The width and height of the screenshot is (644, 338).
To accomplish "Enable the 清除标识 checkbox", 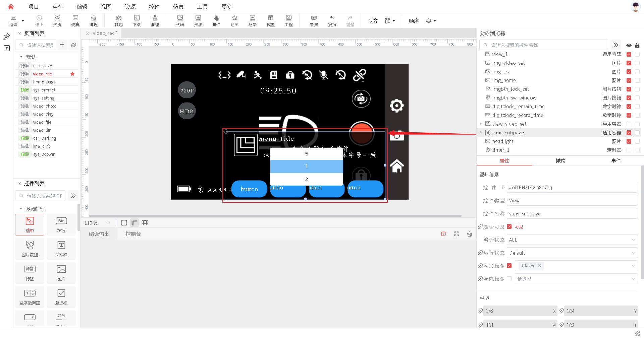I will point(509,279).
